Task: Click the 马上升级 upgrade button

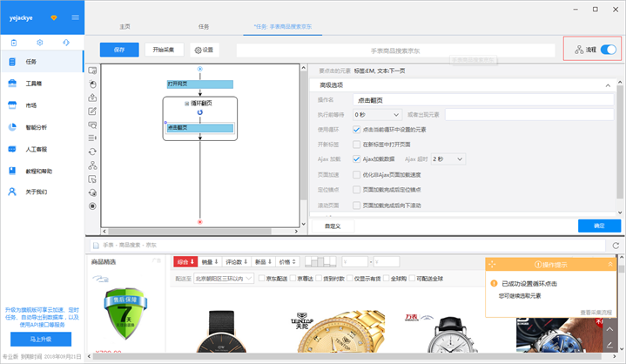Action: pyautogui.click(x=41, y=340)
